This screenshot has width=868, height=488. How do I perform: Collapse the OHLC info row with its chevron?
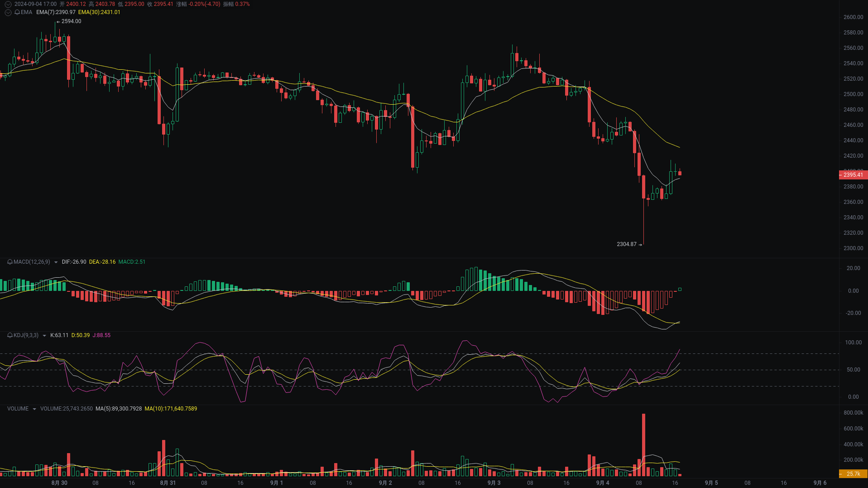click(7, 3)
